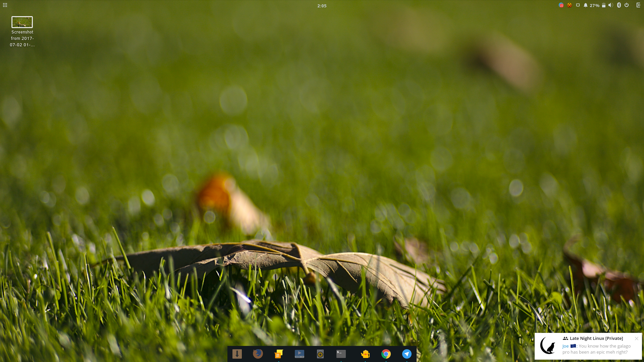Open the speaker music player dock icon

pos(320,354)
